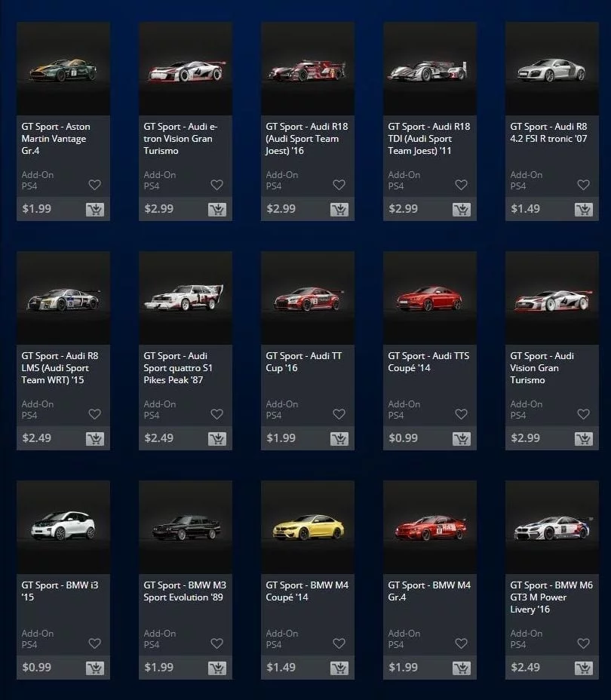Select the yellow BMW M4 Coupé thumbnail
This screenshot has width=611, height=700.
pos(308,527)
